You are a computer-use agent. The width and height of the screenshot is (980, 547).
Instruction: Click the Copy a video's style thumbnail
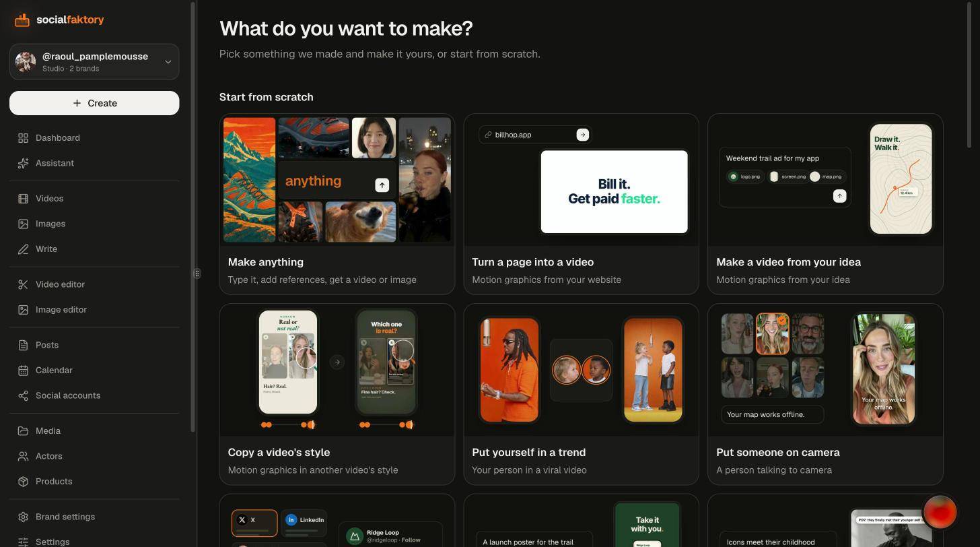coord(337,370)
